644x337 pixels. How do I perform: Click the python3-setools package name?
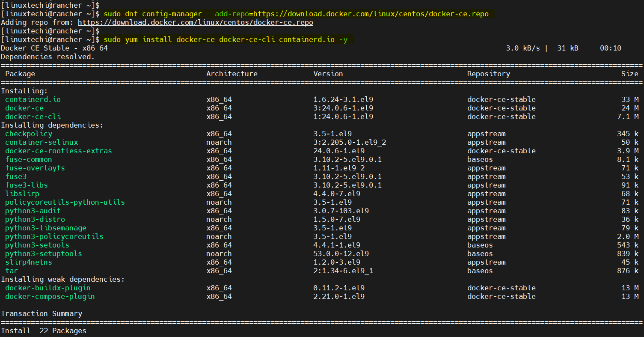[x=37, y=245]
